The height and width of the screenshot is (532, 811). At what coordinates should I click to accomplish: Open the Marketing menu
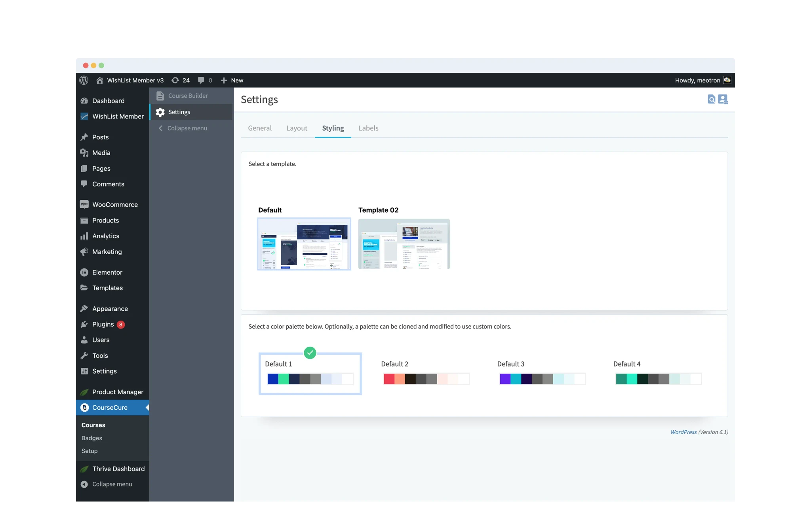112,252
